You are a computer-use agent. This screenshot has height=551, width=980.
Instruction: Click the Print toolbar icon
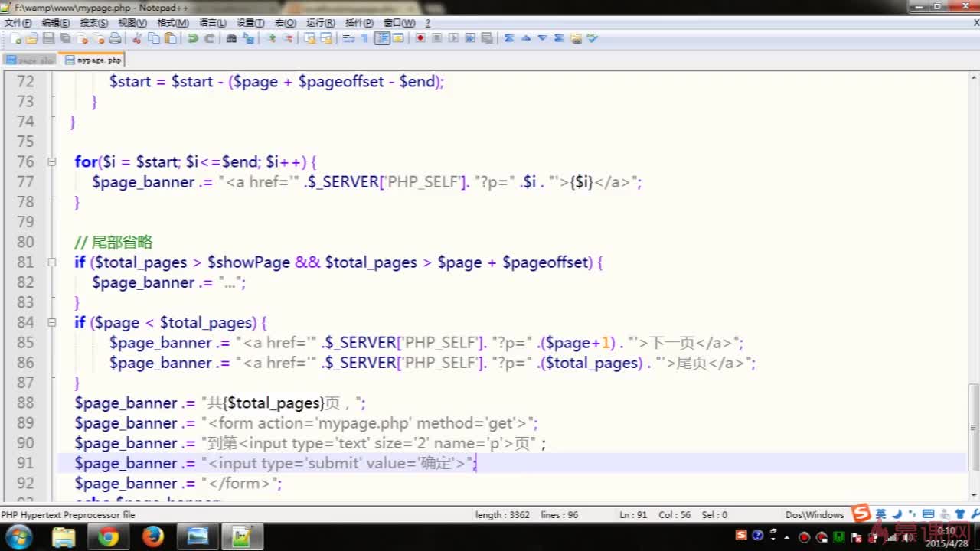(x=115, y=38)
